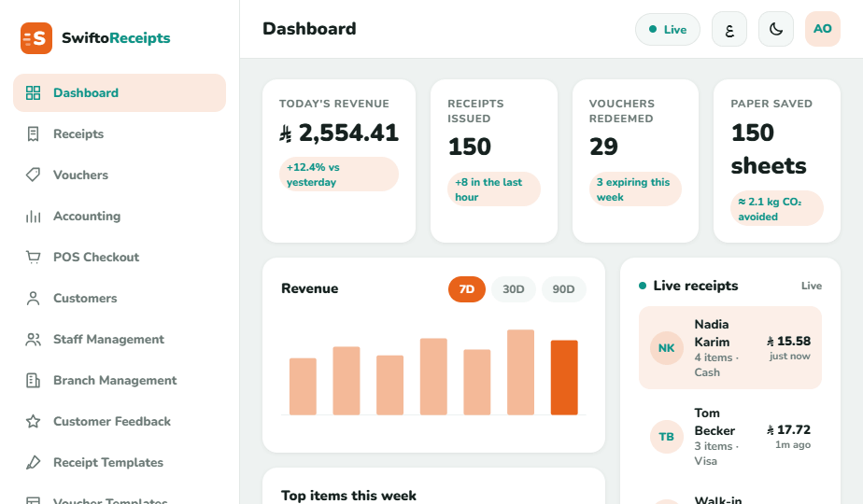Screen dimensions: 863x504
Task: Click the Customers person icon
Action: coord(33,299)
